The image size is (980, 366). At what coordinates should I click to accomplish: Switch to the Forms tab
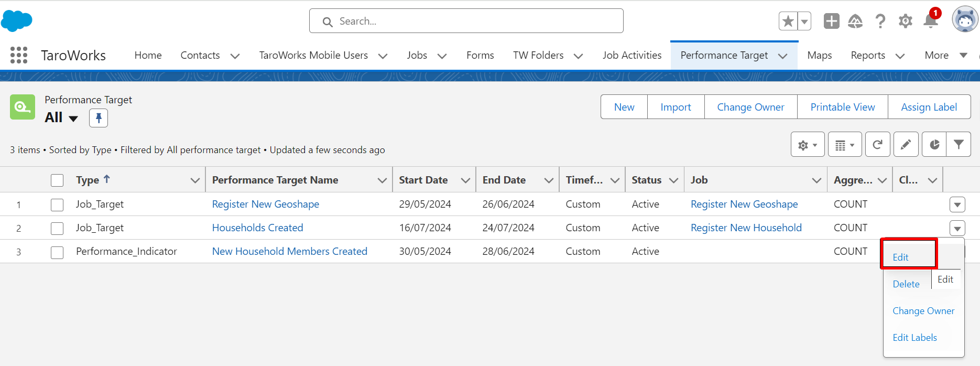pyautogui.click(x=480, y=55)
